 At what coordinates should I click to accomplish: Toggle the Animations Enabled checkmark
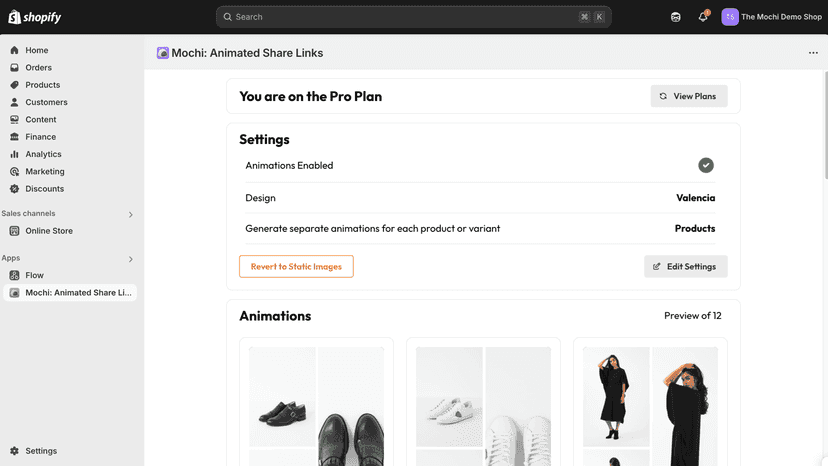(705, 165)
